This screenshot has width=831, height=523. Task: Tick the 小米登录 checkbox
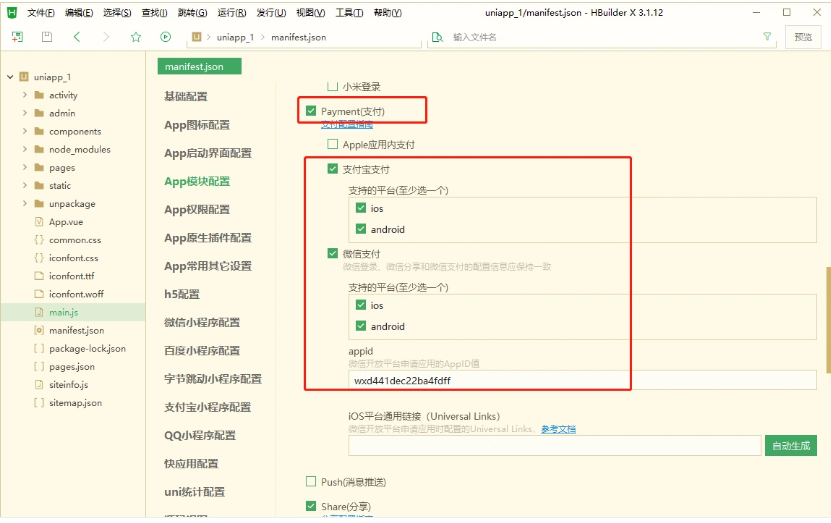(333, 86)
